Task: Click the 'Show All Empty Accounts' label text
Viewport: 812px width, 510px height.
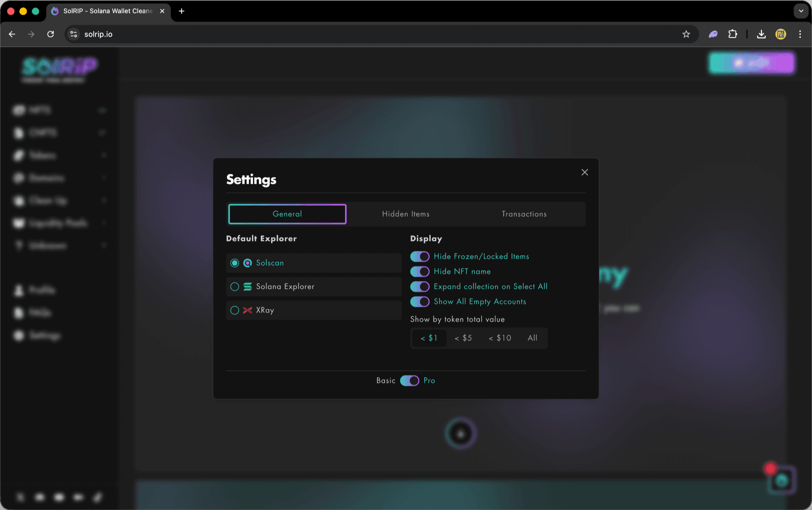Action: (480, 302)
